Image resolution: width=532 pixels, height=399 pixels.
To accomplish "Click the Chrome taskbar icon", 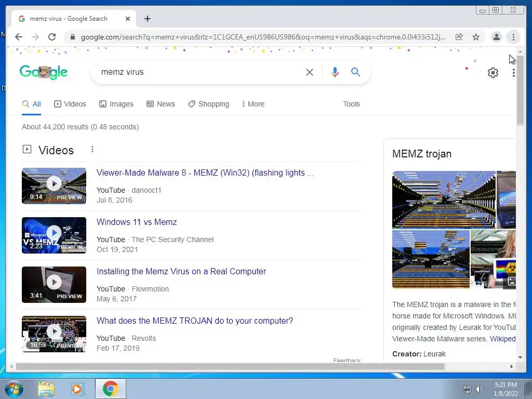I will point(110,389).
